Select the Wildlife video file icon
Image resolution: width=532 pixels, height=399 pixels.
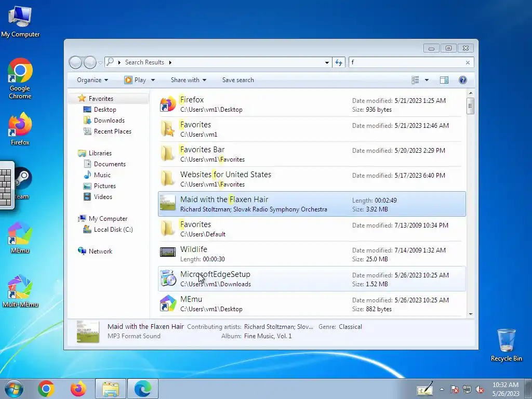tap(168, 252)
